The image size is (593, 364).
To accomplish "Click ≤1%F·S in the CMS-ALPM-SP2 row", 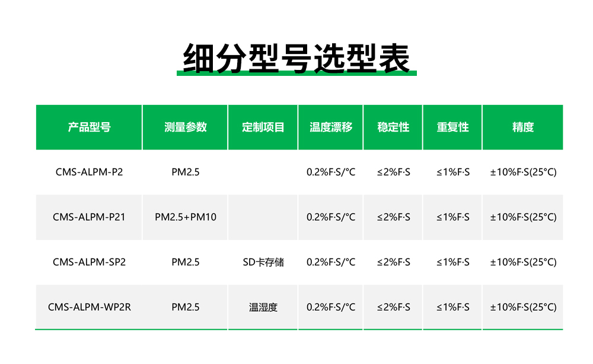I will (452, 262).
